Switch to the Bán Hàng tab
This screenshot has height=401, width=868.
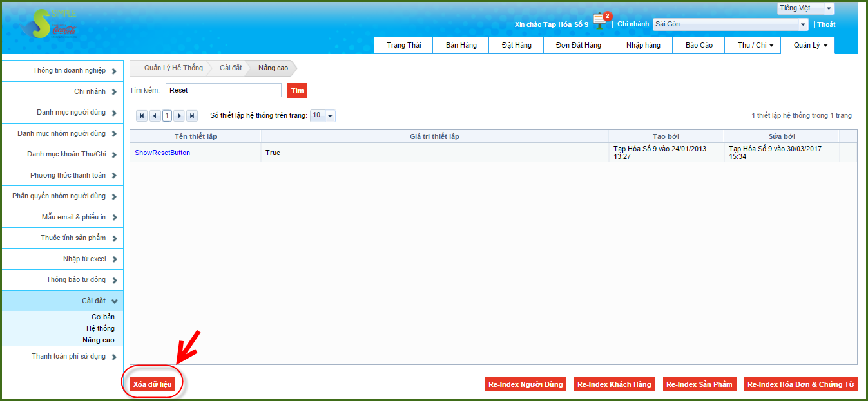[461, 45]
